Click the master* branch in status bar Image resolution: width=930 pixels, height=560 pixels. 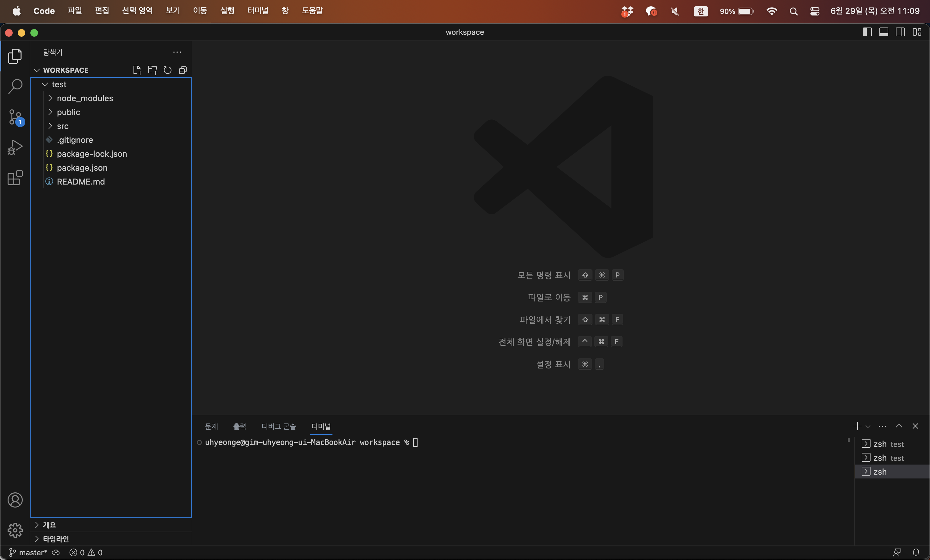33,552
